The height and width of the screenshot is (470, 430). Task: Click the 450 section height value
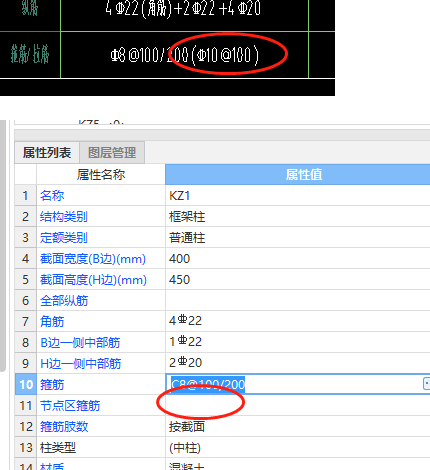298,280
